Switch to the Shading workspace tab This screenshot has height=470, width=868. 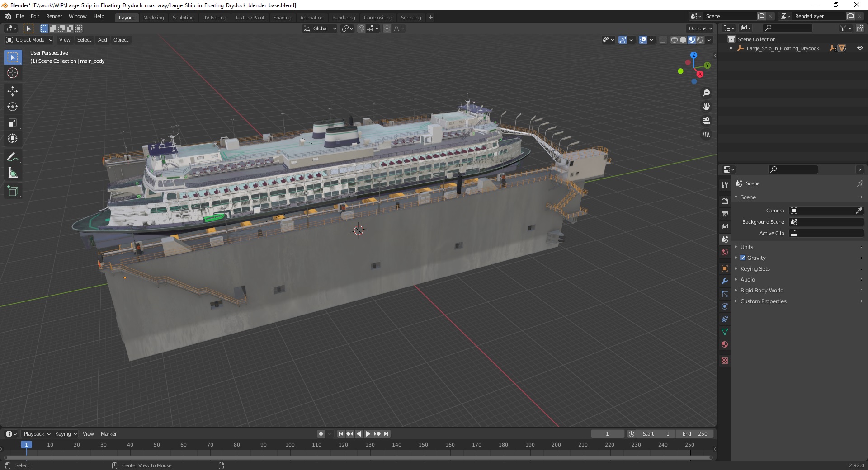pos(282,17)
